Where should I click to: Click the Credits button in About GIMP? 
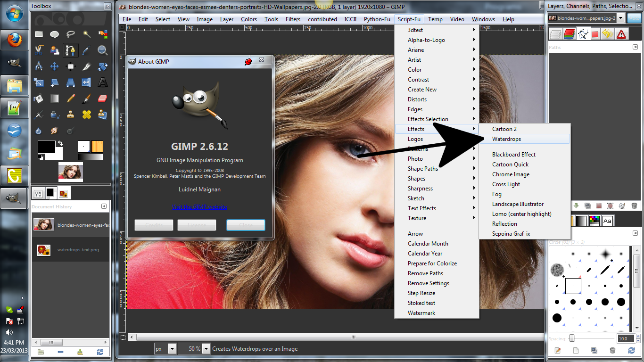point(154,225)
